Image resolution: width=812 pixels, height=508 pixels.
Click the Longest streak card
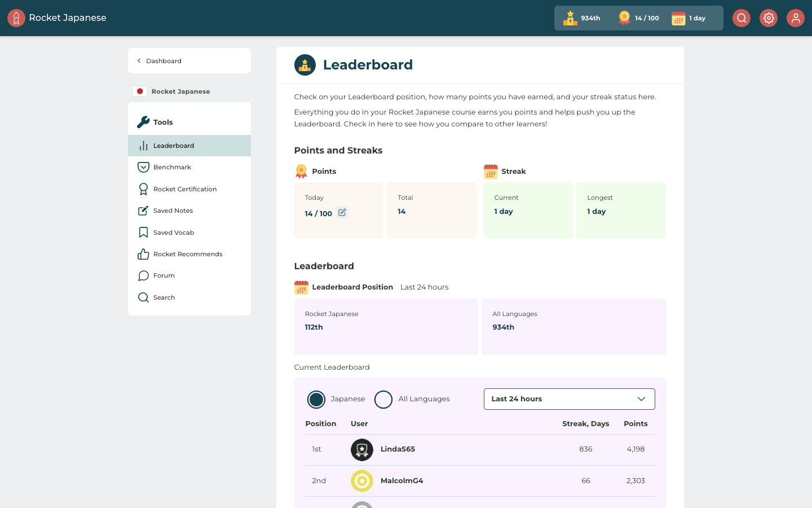[621, 211]
